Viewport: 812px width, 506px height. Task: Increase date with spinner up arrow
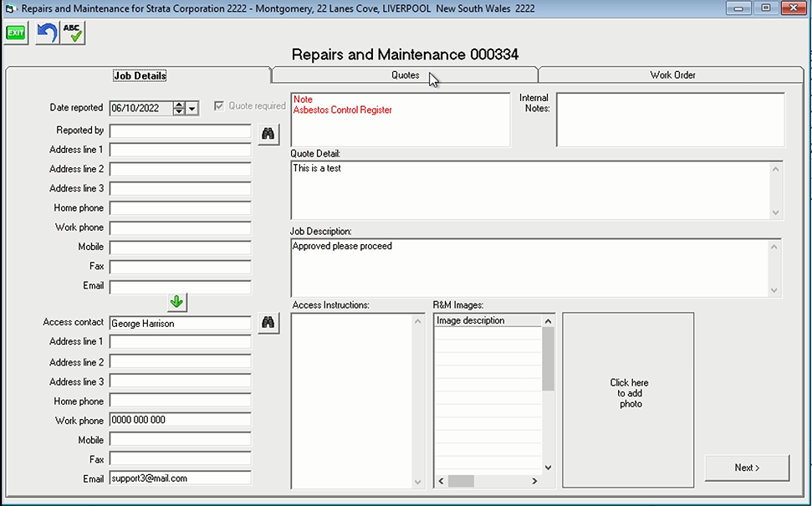click(179, 105)
